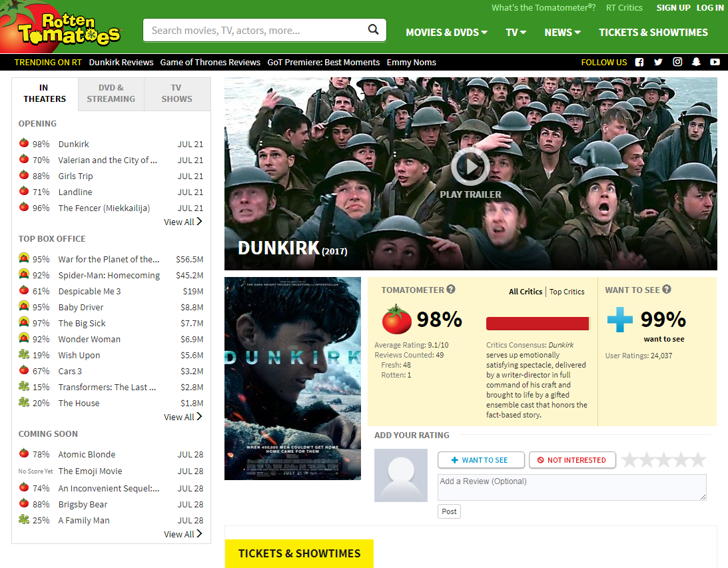Open the YouTube follow icon
Screen dimensions: 728x568
coord(715,62)
